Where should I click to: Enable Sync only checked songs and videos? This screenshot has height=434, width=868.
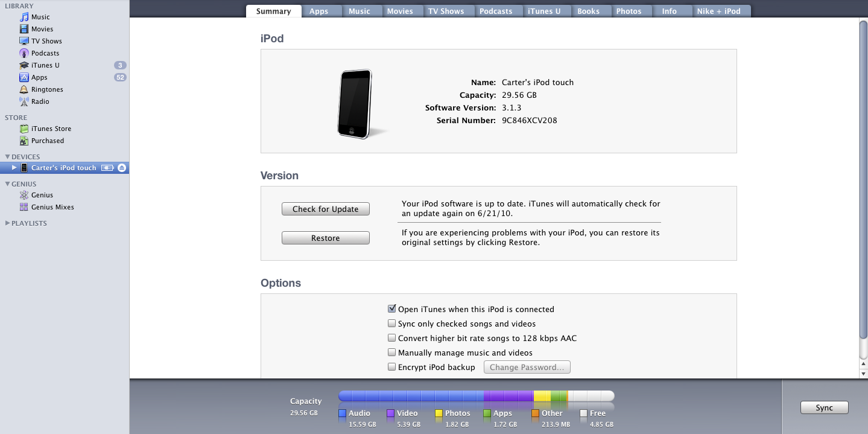coord(392,324)
